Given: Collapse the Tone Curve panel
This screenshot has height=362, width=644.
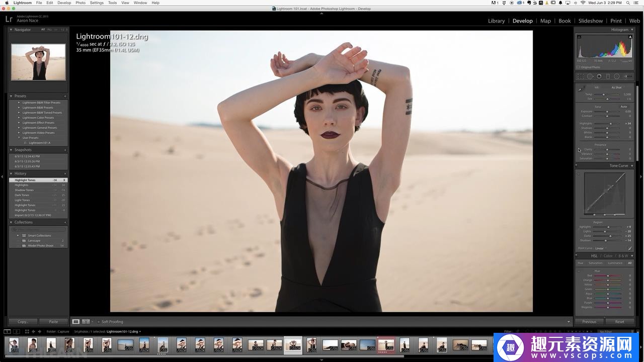Looking at the screenshot, I should (632, 165).
